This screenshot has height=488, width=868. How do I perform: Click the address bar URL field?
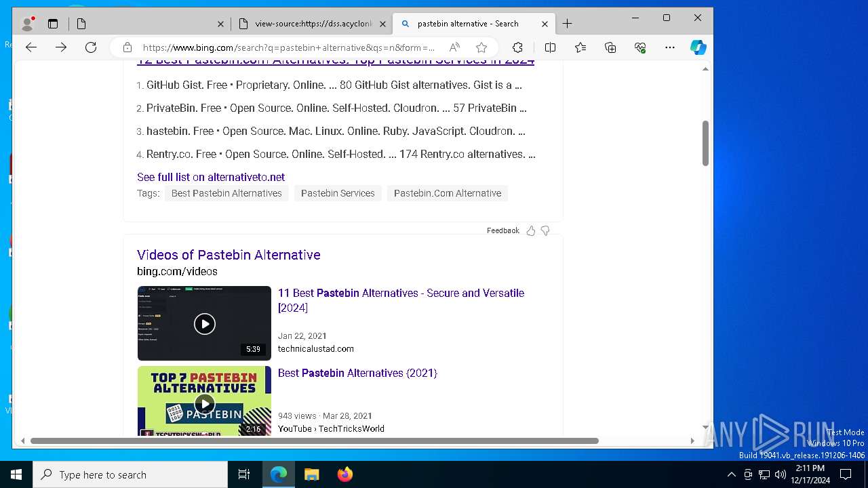[288, 47]
